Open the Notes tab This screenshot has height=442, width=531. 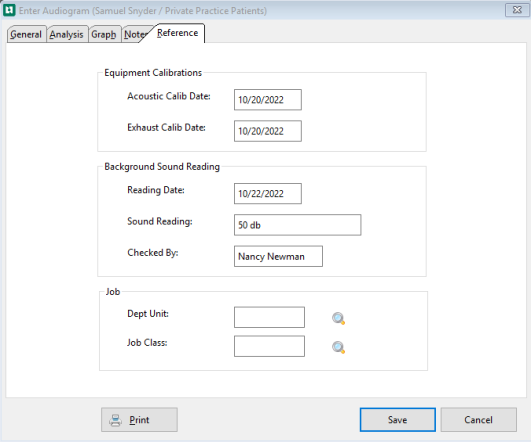click(135, 34)
